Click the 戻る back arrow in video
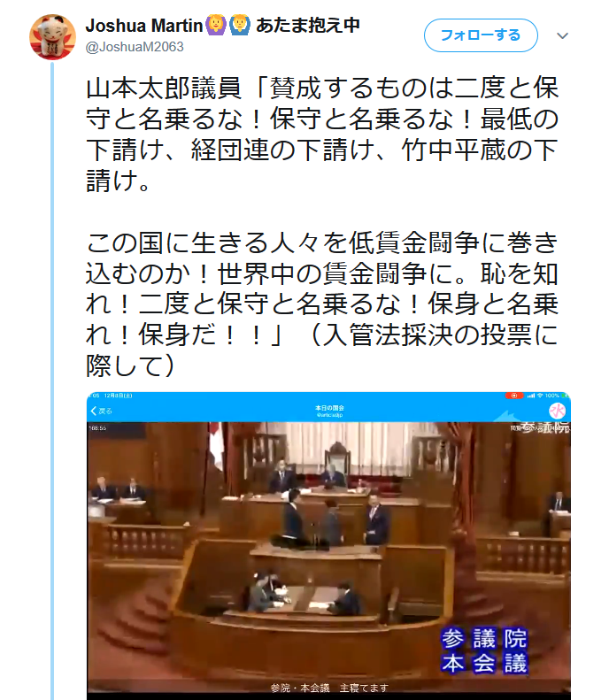609x700 pixels. [x=101, y=411]
